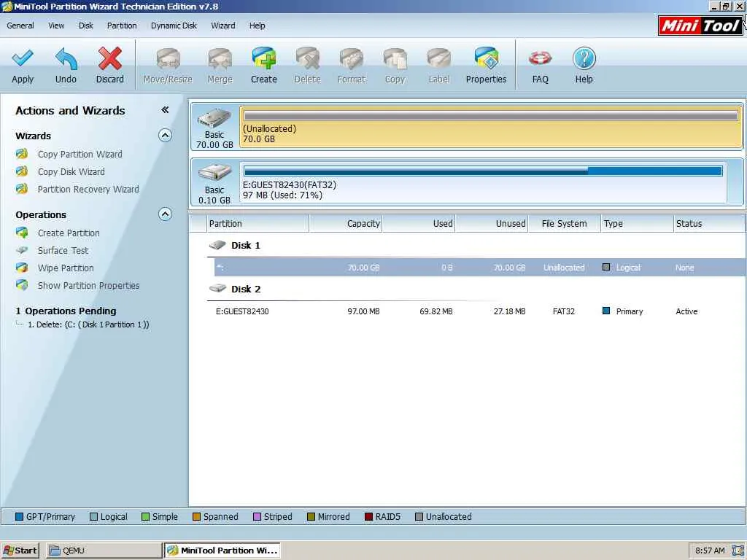Sort by File System column header
The height and width of the screenshot is (560, 747).
(564, 223)
